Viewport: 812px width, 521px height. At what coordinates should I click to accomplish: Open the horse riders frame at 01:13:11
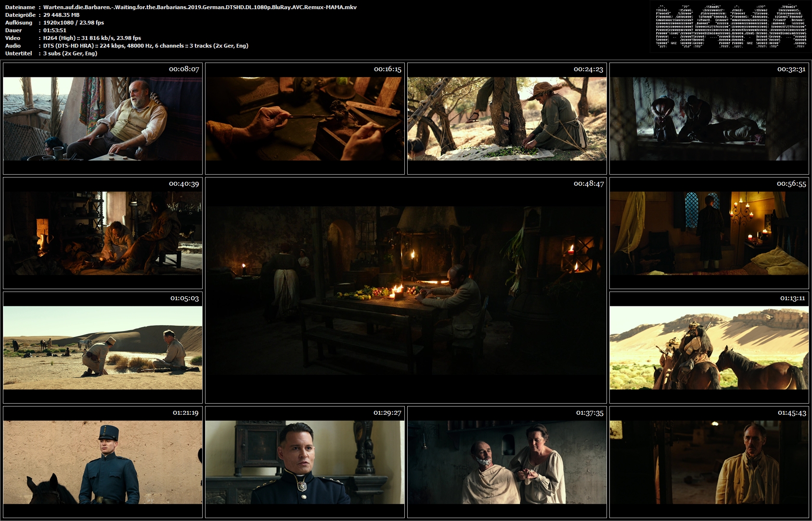[709, 347]
